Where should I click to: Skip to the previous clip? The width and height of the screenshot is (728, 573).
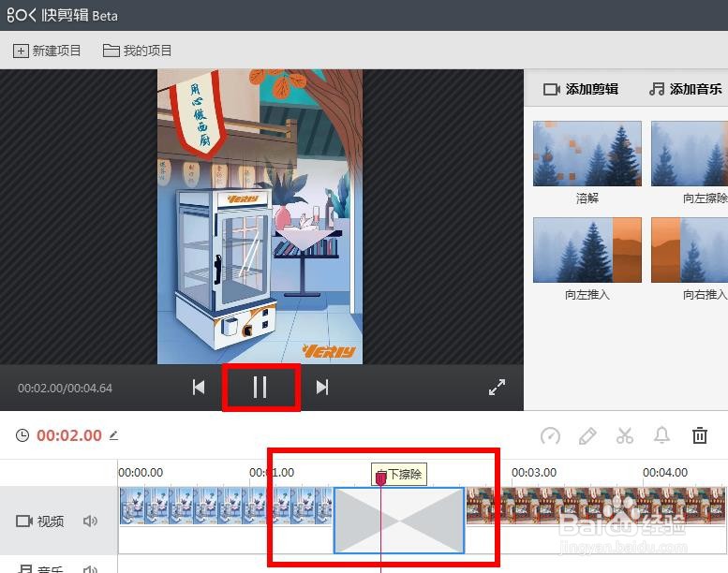click(x=199, y=387)
